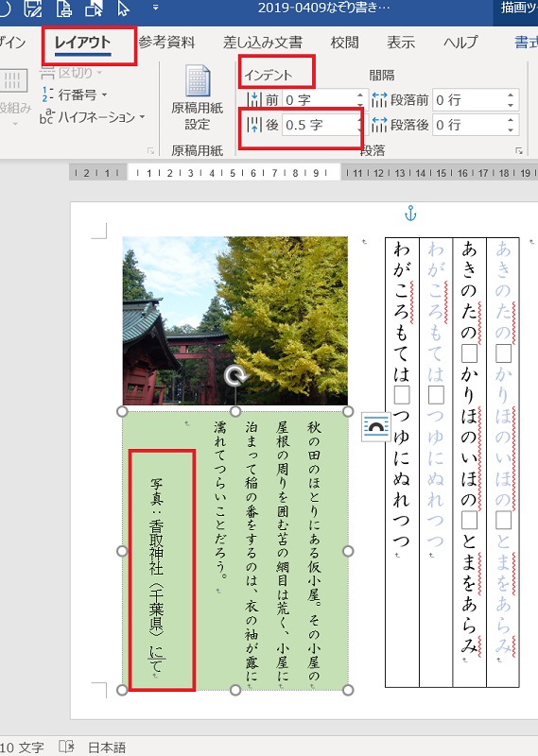The height and width of the screenshot is (756, 538).
Task: Click the bottom-right sizing handle of the text box
Action: coord(348,690)
